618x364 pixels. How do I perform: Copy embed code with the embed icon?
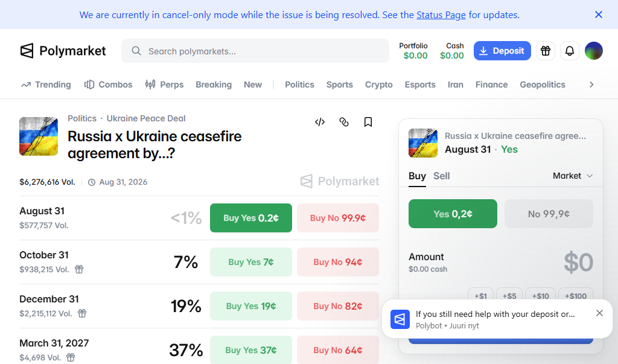pyautogui.click(x=320, y=122)
